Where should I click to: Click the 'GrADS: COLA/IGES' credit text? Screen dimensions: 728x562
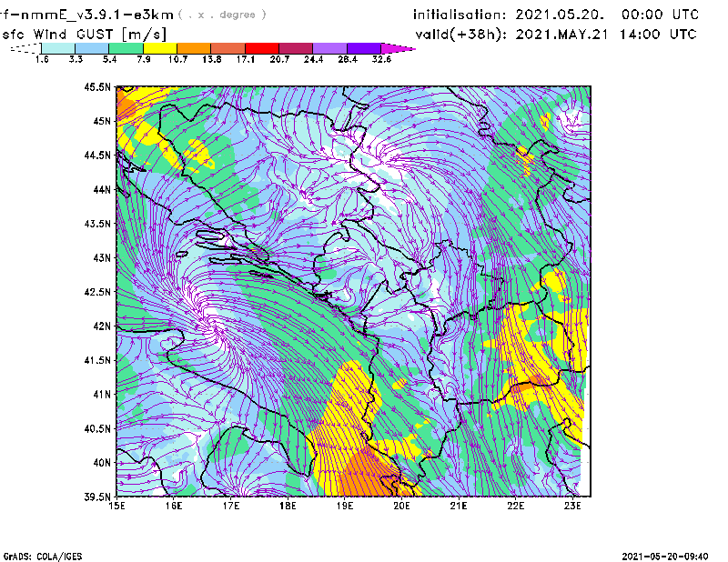pyautogui.click(x=43, y=557)
